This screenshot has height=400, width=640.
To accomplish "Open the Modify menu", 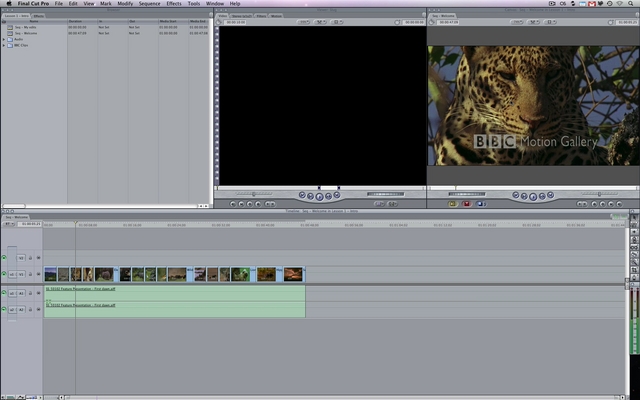I will 125,3.
